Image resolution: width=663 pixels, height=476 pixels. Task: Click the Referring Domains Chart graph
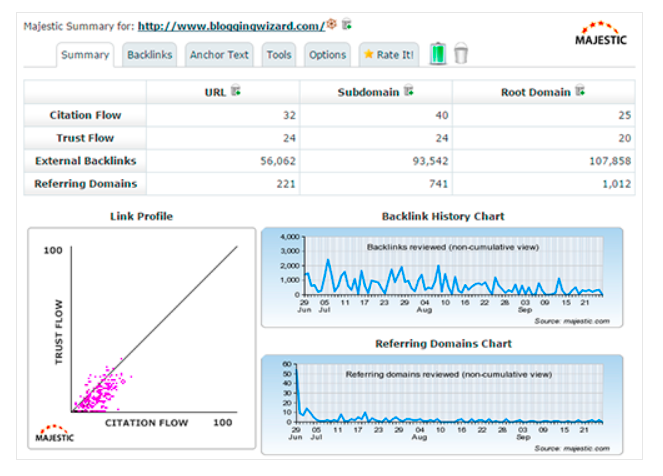442,405
